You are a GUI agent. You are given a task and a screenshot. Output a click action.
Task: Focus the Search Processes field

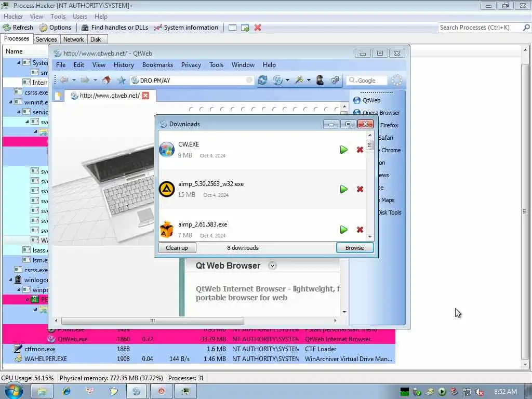coord(480,28)
